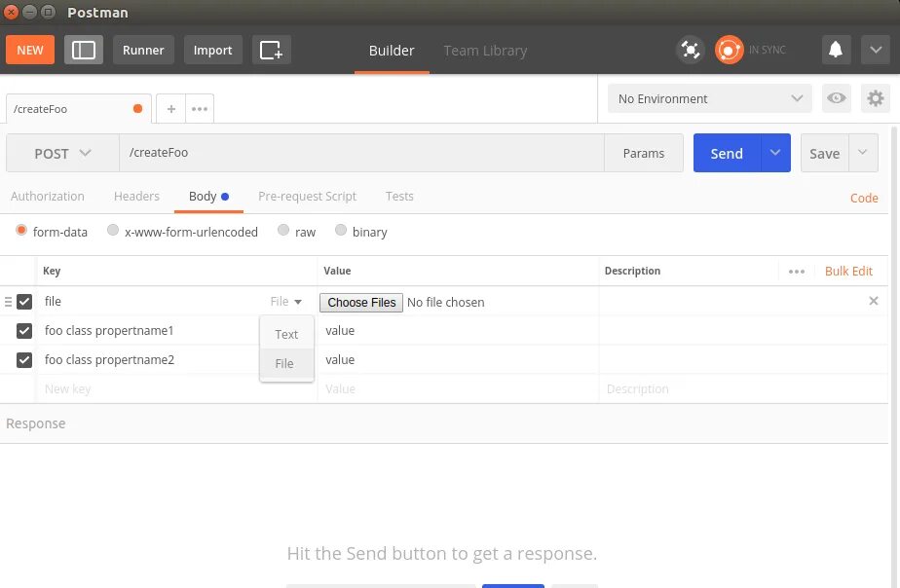Uncheck foo class propertname2 checkbox
Screen dimensions: 900x588
[24, 359]
